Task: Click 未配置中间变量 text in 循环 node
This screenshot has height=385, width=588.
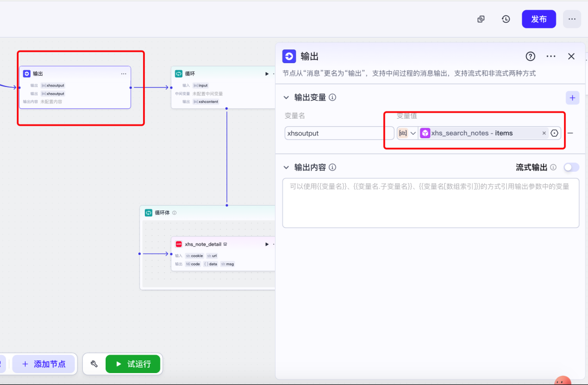Action: coord(207,94)
